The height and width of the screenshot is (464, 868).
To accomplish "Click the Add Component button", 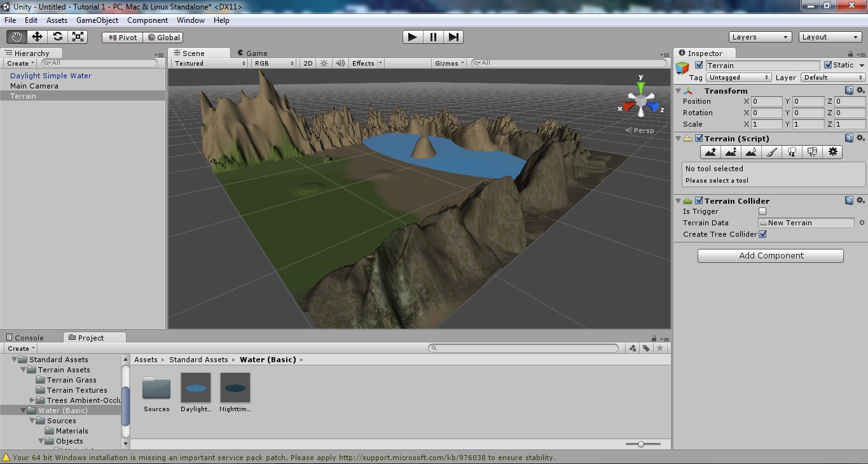I will tap(770, 255).
